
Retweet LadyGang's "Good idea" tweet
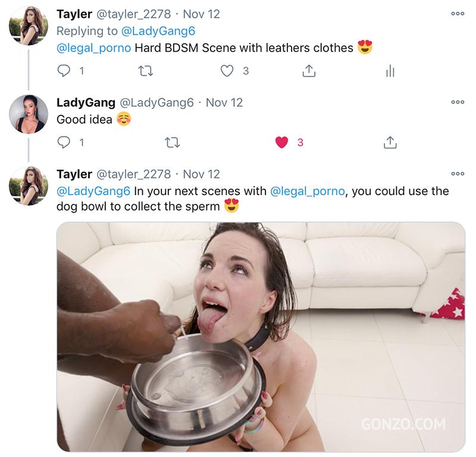[x=172, y=142]
